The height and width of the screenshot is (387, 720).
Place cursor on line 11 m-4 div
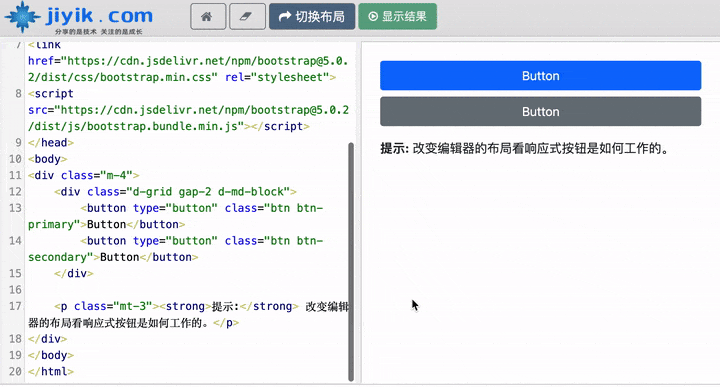click(x=84, y=175)
